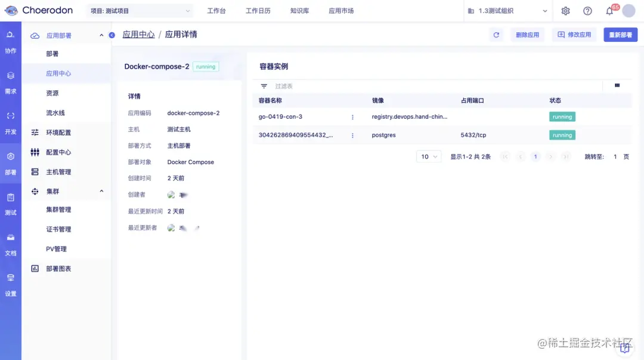Open the 开发 sidebar section
The image size is (644, 360).
coord(11,124)
